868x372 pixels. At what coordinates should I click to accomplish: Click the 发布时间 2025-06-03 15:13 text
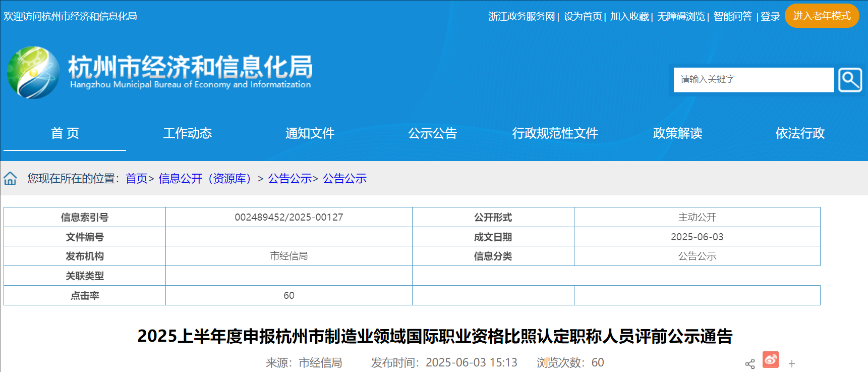tap(444, 362)
